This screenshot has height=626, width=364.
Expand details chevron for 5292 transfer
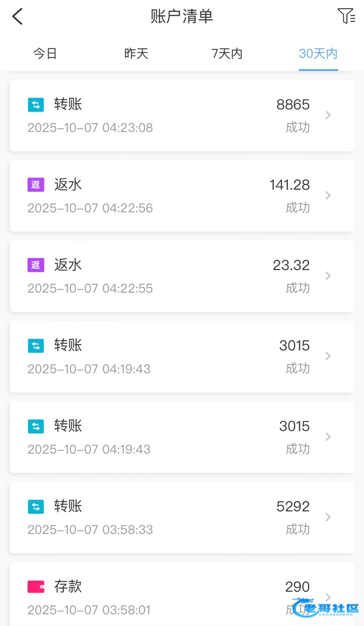[328, 517]
